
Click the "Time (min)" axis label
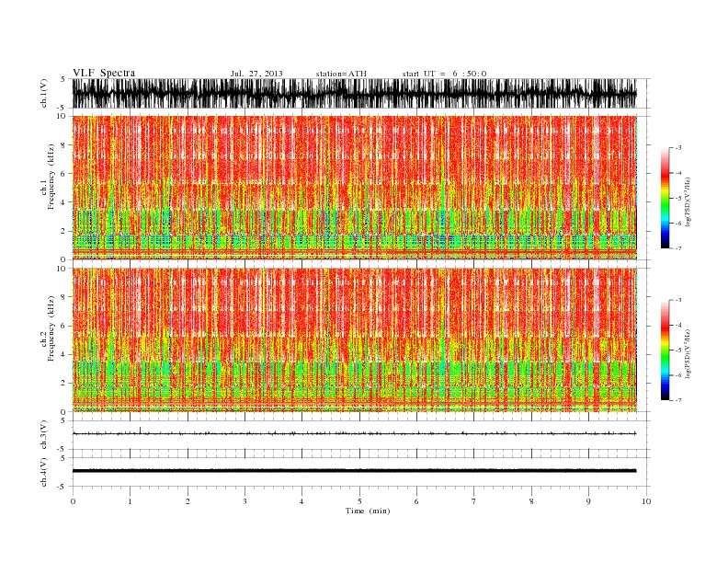pos(368,511)
